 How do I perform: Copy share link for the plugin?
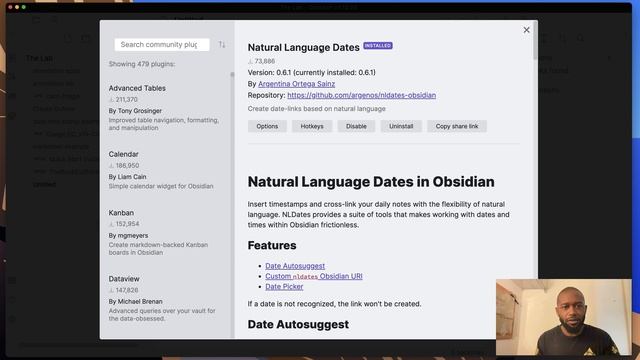pyautogui.click(x=457, y=126)
